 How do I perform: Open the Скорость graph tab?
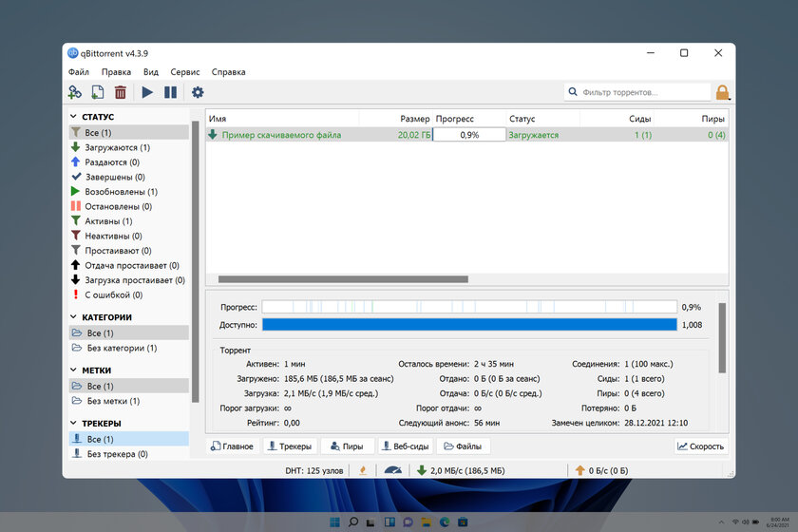point(701,446)
